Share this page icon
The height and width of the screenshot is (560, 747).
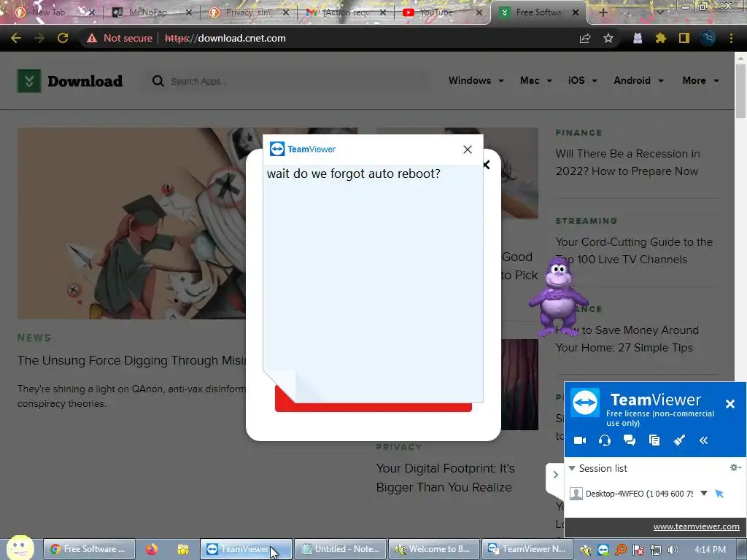(585, 38)
